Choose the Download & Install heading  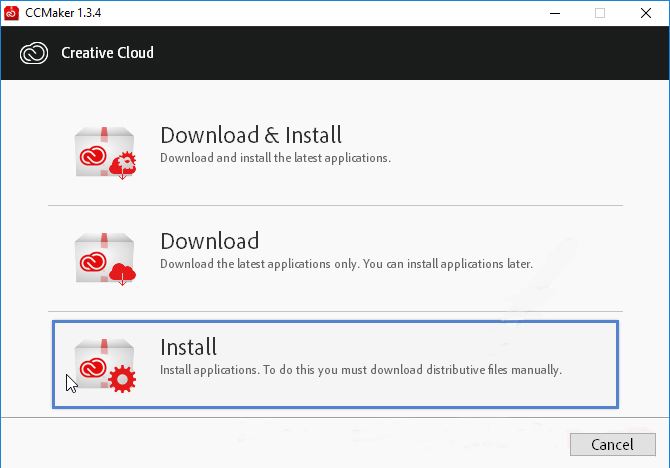251,135
